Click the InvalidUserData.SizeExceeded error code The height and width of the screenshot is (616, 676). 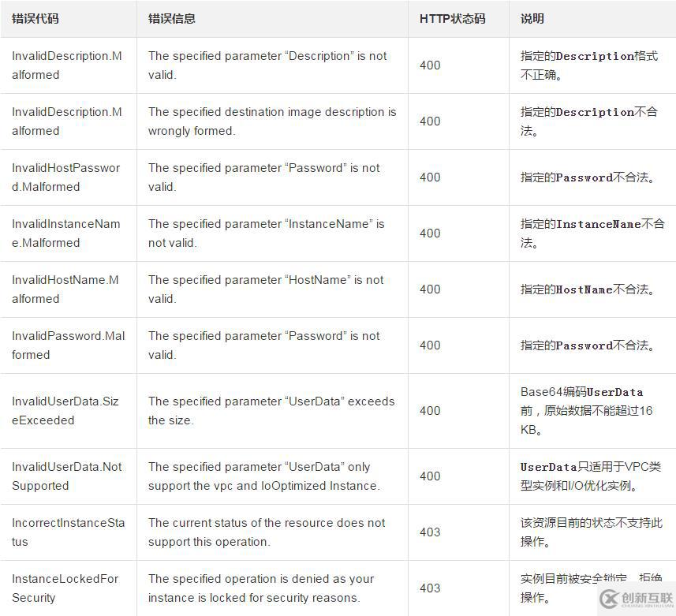pos(65,411)
